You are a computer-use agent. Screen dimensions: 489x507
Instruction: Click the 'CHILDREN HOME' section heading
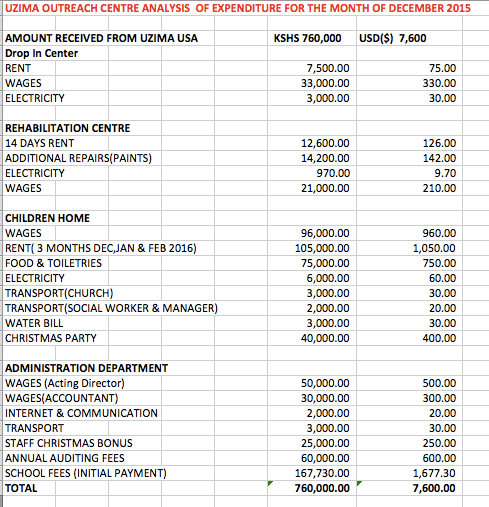point(47,218)
